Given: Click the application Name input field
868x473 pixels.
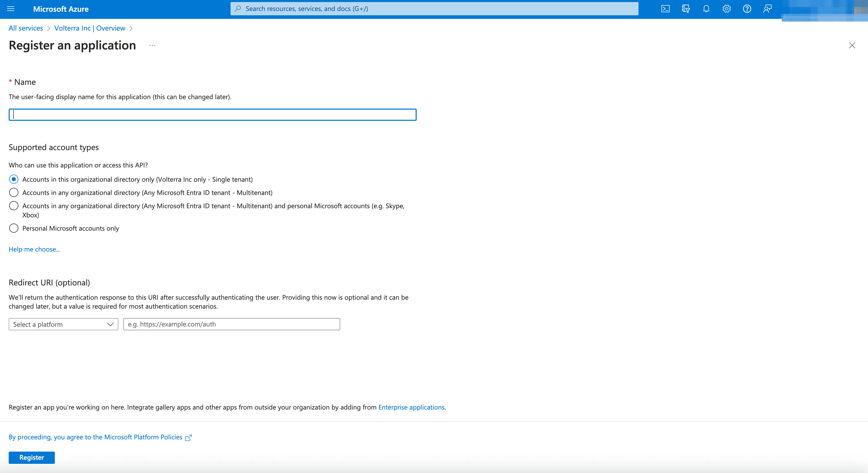Looking at the screenshot, I should pyautogui.click(x=212, y=114).
